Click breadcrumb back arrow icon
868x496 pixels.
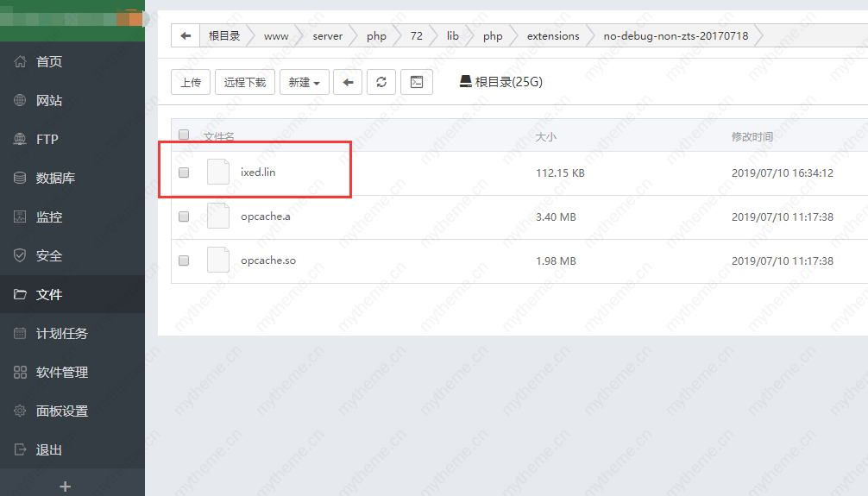coord(186,36)
